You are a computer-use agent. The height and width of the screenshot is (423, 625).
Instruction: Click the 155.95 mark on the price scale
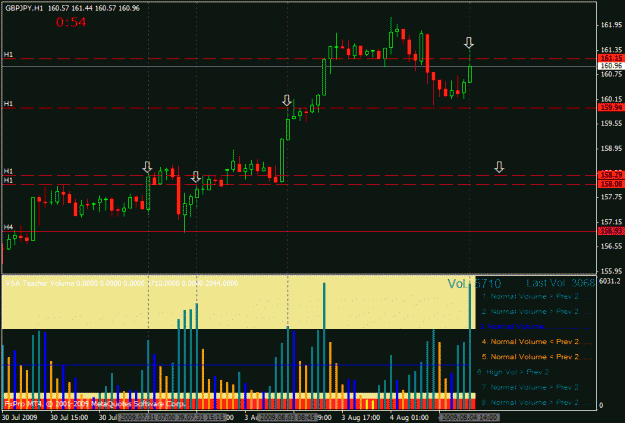click(x=611, y=271)
